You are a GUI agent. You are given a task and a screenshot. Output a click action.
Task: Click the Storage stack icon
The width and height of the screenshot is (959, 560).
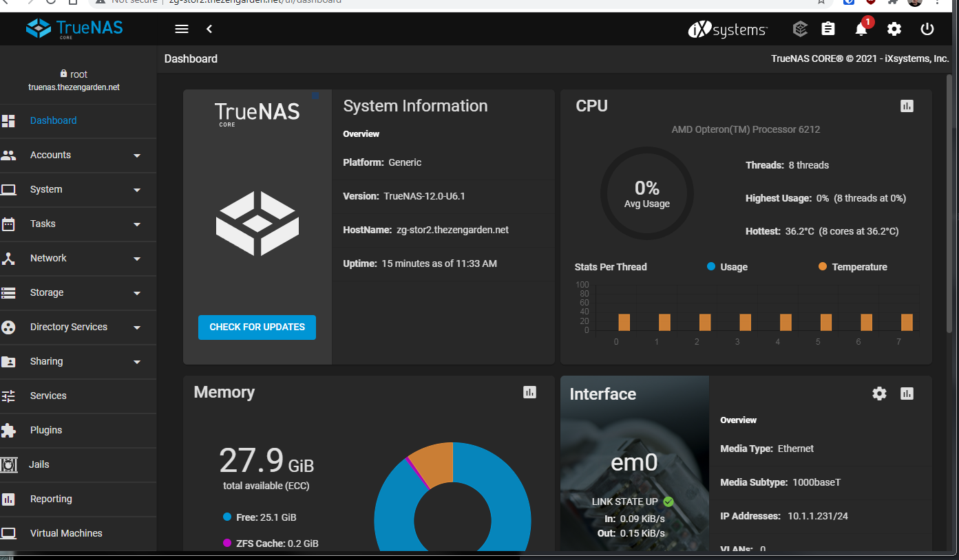tap(8, 293)
